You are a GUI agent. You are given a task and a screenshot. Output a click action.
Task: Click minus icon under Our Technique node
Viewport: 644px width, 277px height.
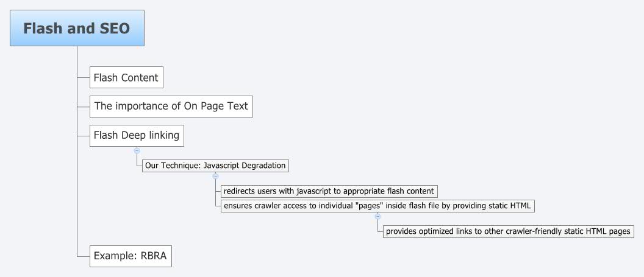[x=215, y=176]
